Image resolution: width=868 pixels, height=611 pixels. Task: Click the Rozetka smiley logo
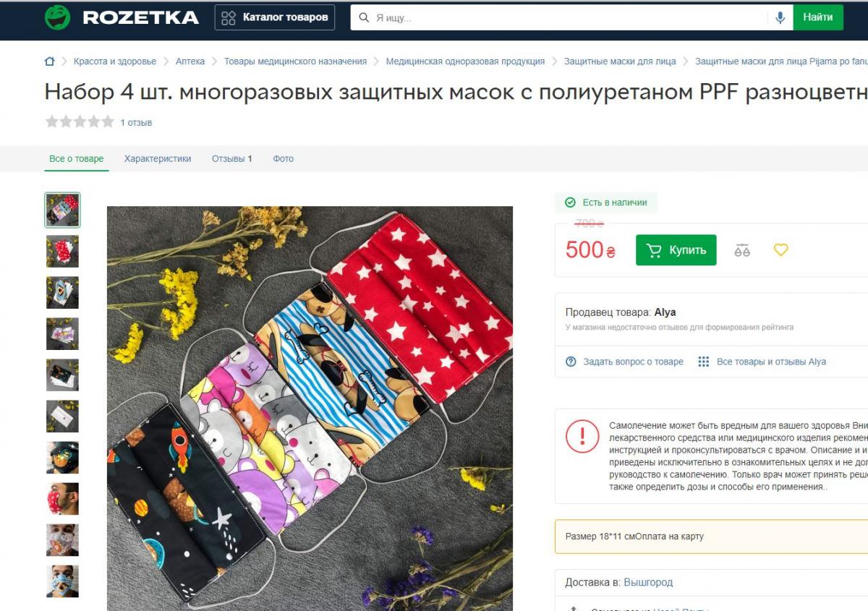(57, 17)
